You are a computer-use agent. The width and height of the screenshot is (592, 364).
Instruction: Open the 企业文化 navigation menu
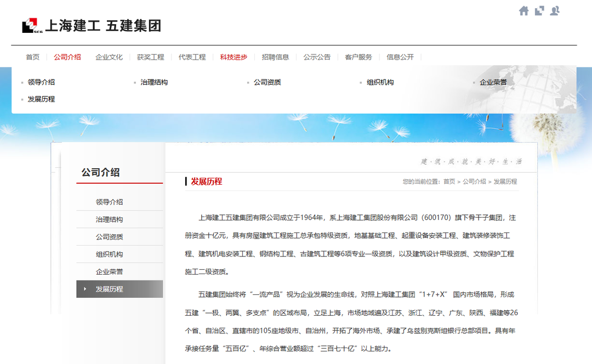click(109, 57)
